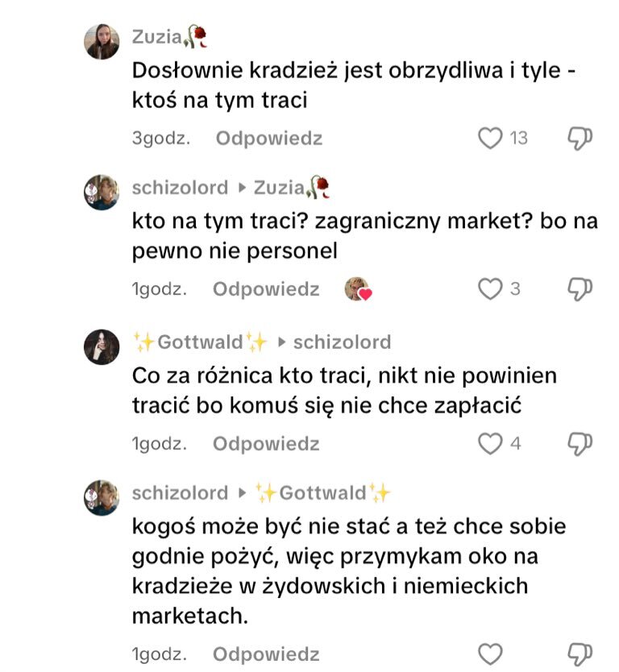Screen dimensions: 619x672
Task: Open Zuzia's profile picture
Action: [x=102, y=41]
